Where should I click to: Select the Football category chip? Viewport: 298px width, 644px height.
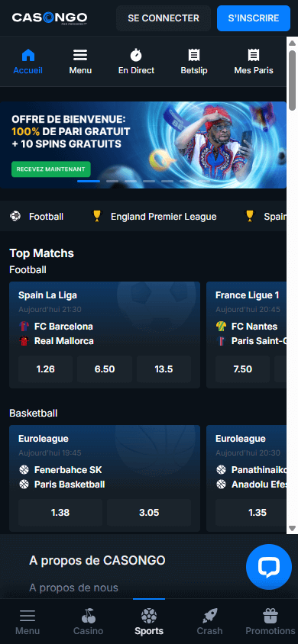click(x=37, y=217)
